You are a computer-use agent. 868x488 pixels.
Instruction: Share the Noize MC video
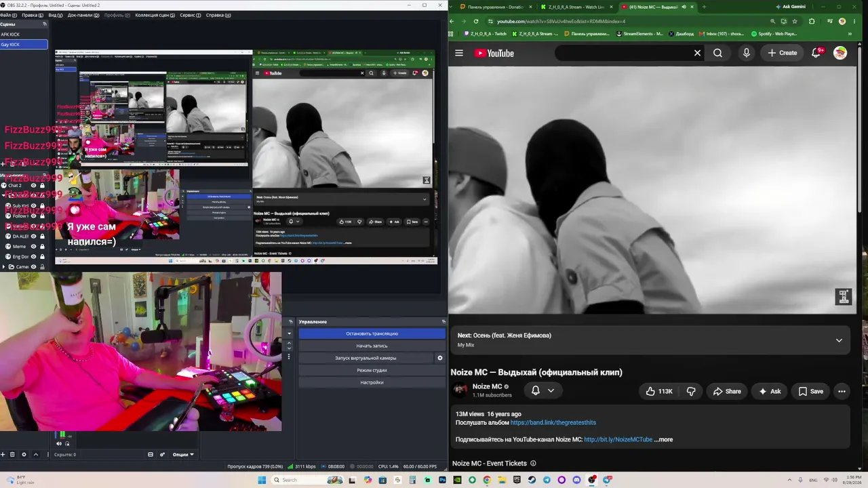tap(727, 391)
